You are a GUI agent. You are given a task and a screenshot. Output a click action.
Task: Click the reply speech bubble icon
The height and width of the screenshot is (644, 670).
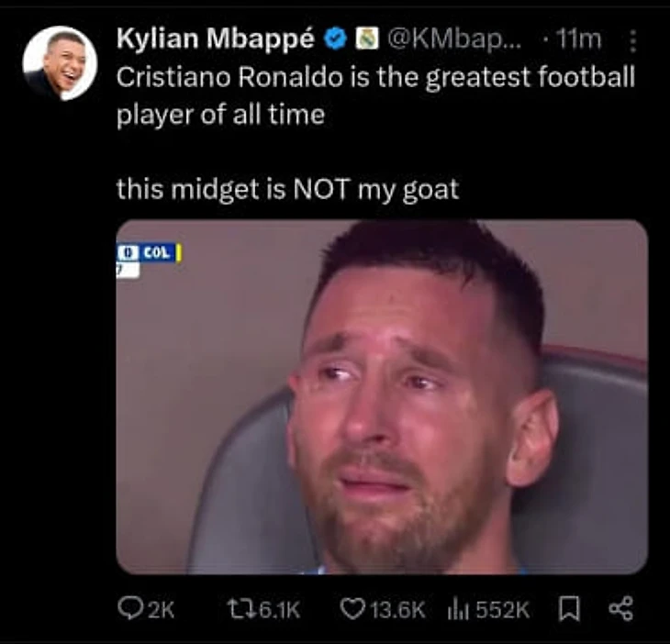pos(128,608)
